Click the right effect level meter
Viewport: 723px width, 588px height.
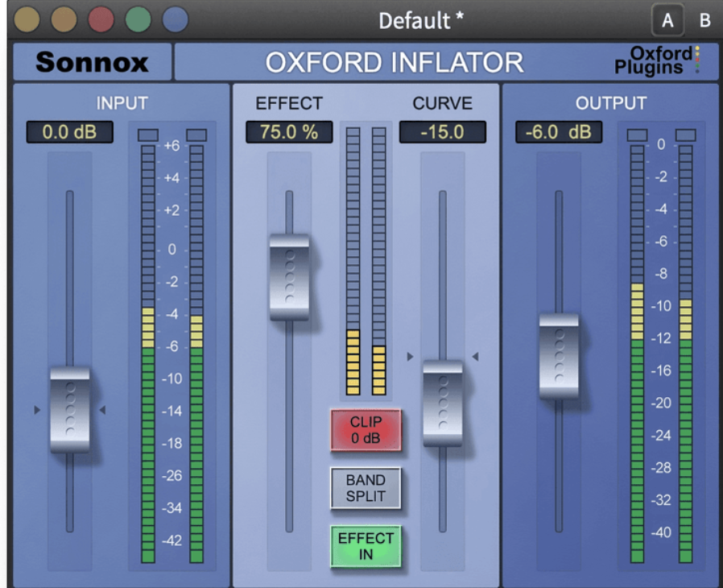pos(379,261)
